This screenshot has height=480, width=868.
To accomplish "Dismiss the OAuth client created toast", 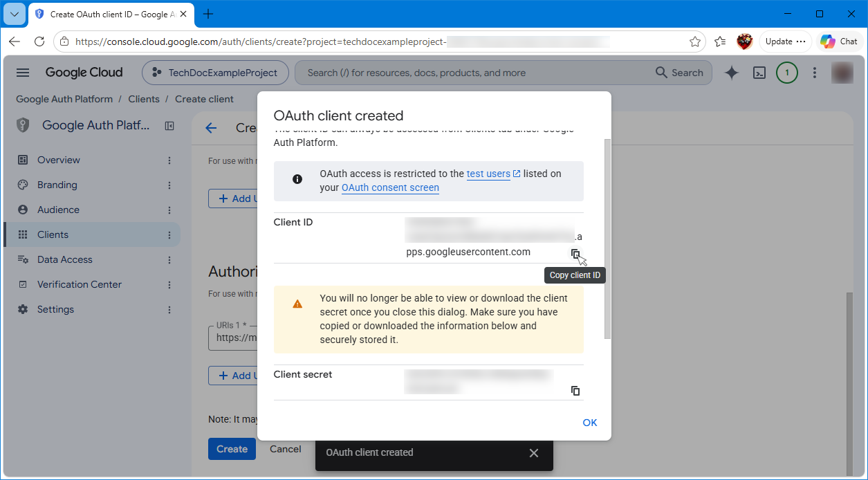I will [x=533, y=453].
